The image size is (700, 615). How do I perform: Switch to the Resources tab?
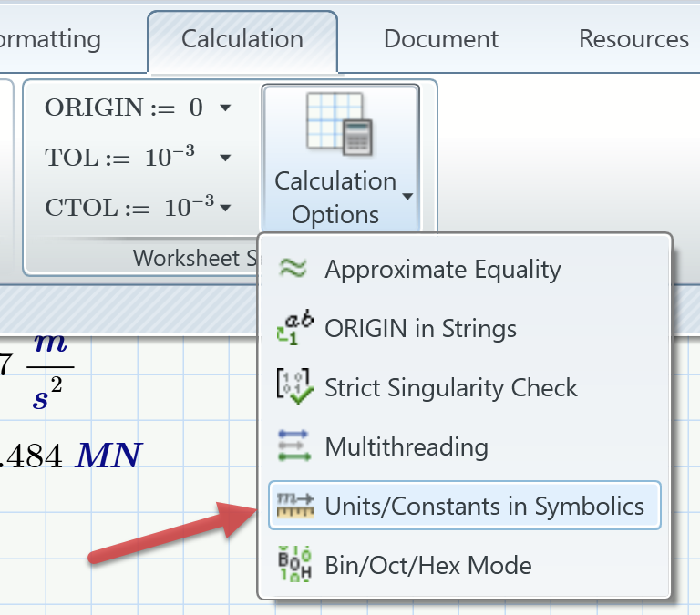coord(633,39)
